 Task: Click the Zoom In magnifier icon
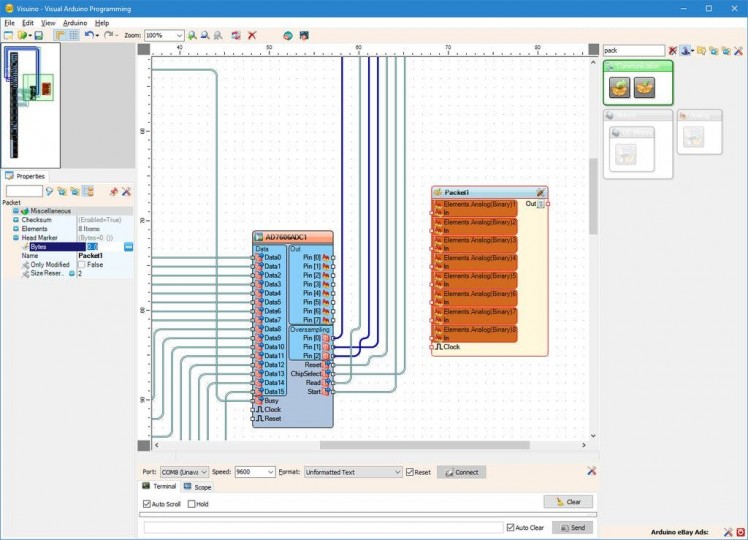coord(192,35)
